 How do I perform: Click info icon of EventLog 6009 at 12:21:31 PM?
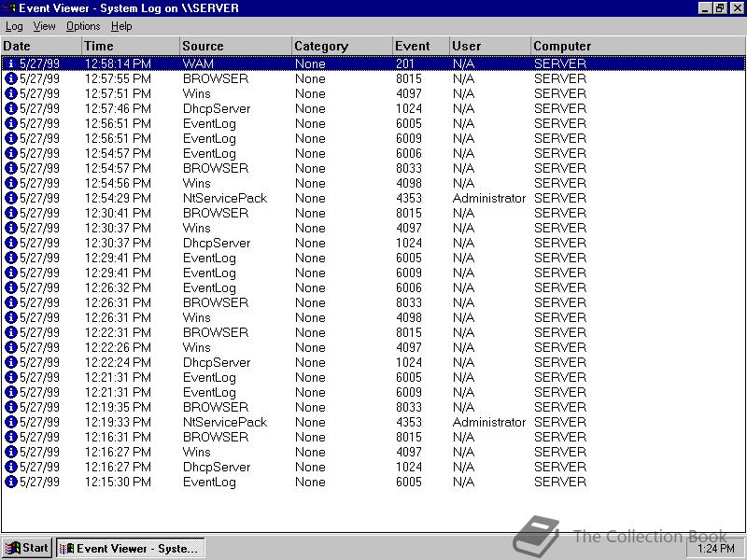pos(11,392)
